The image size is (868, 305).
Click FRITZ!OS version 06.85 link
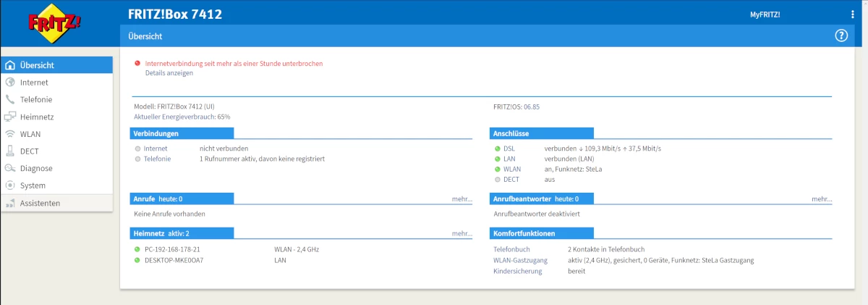532,106
